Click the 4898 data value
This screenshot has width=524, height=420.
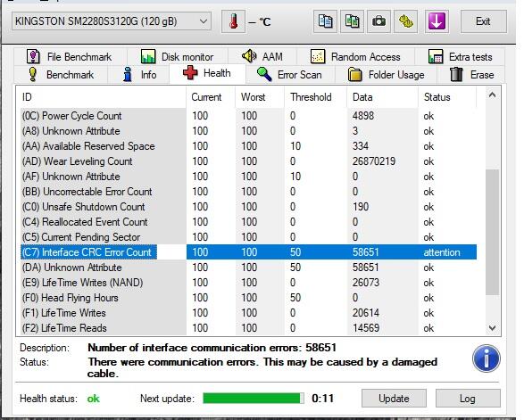[363, 116]
